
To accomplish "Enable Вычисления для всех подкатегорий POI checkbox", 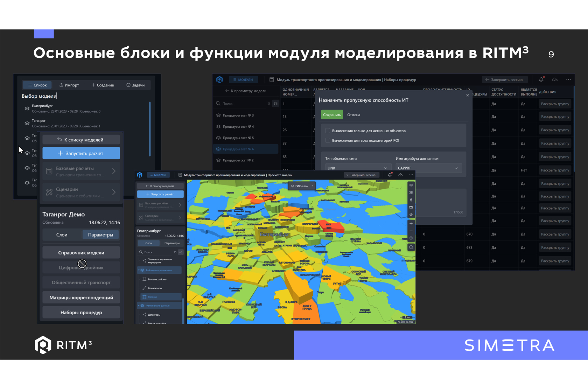I will click(328, 140).
